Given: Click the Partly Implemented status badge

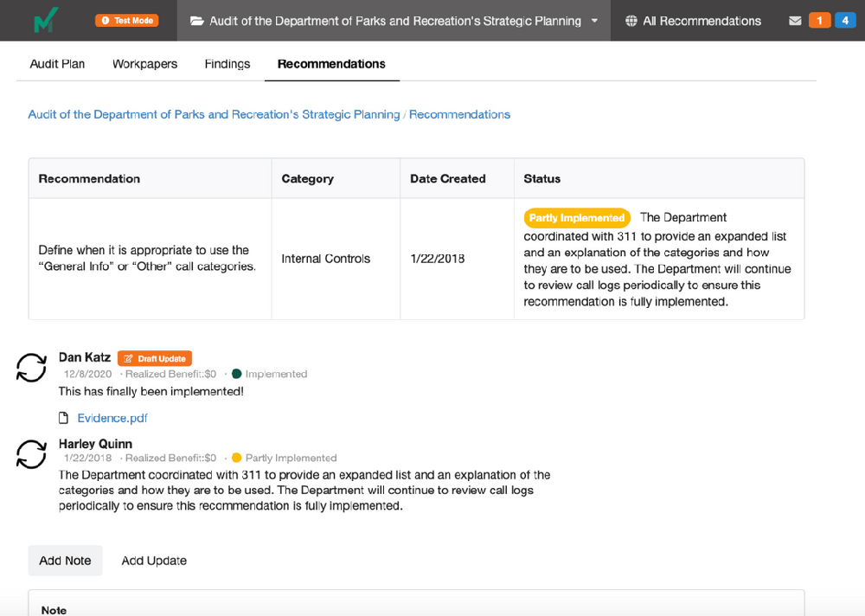Looking at the screenshot, I should [577, 218].
